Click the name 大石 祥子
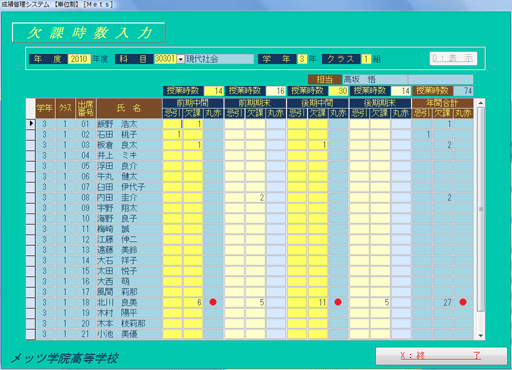512x370 pixels. click(x=117, y=260)
